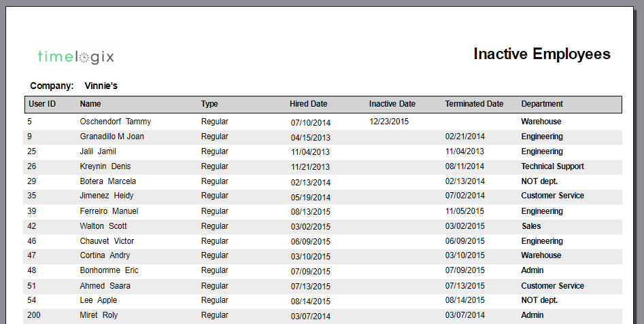Click user ID 35 cell
This screenshot has width=644, height=324.
pyautogui.click(x=32, y=196)
